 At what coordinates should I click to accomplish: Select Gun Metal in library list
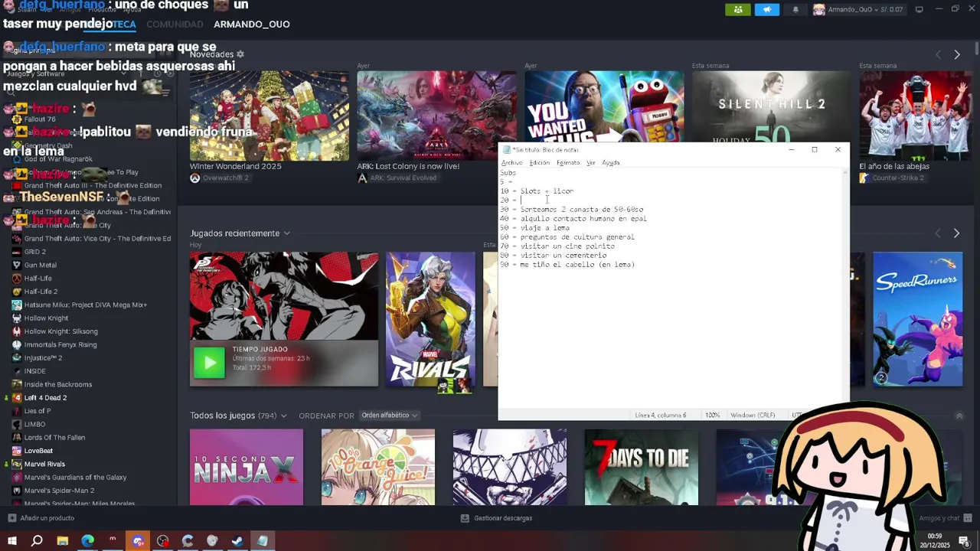click(x=40, y=265)
